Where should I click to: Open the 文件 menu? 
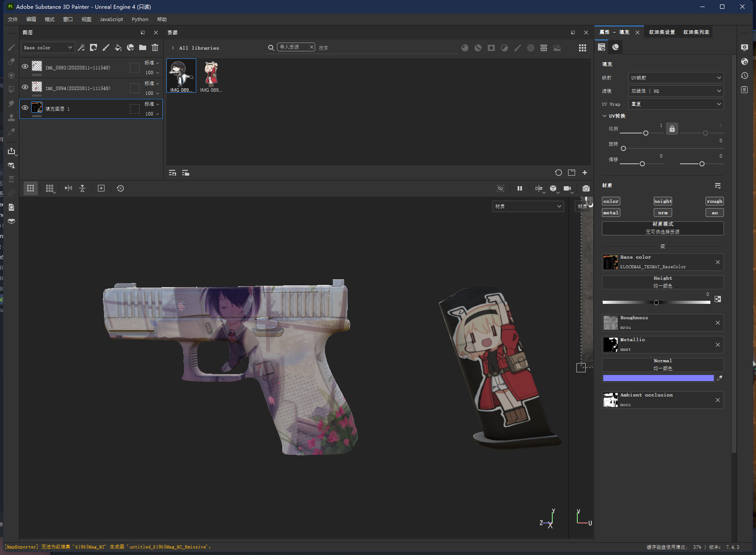coord(13,19)
